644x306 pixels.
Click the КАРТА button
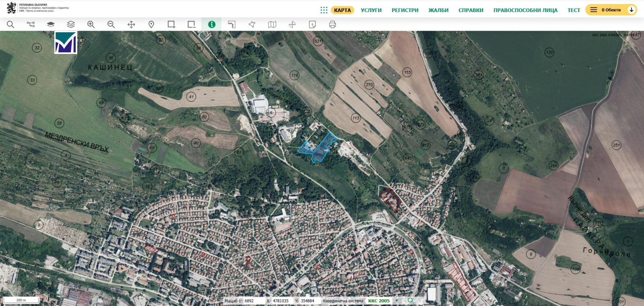[x=342, y=10]
